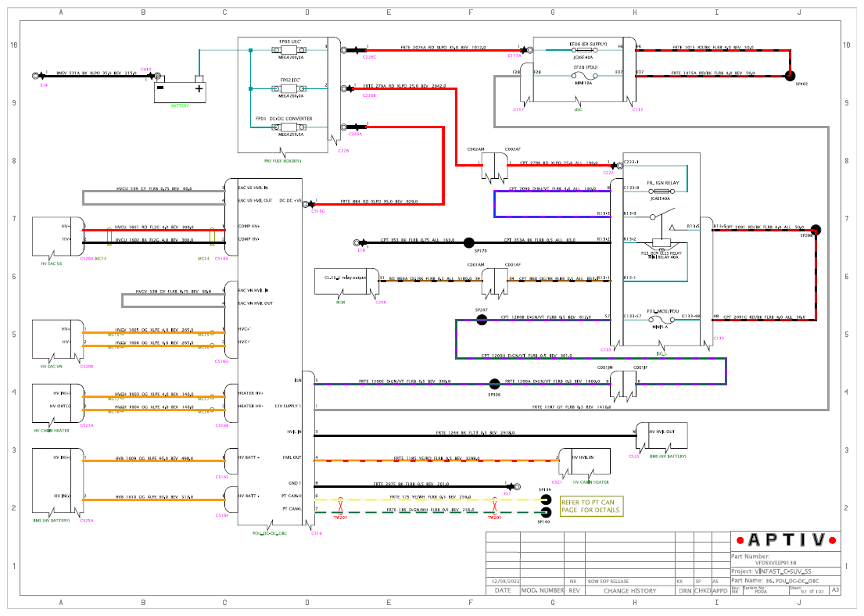This screenshot has width=864, height=616.
Task: Click the SP140 splice on the green CAN wire
Action: [x=546, y=512]
